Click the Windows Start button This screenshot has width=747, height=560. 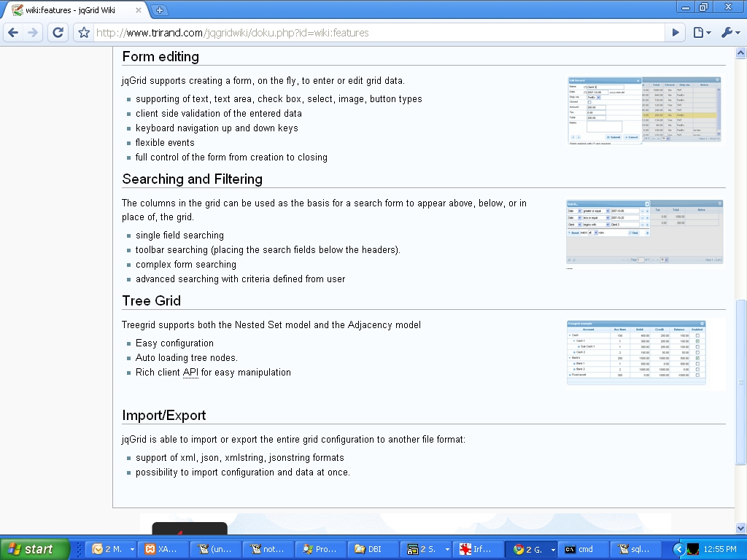pos(34,549)
